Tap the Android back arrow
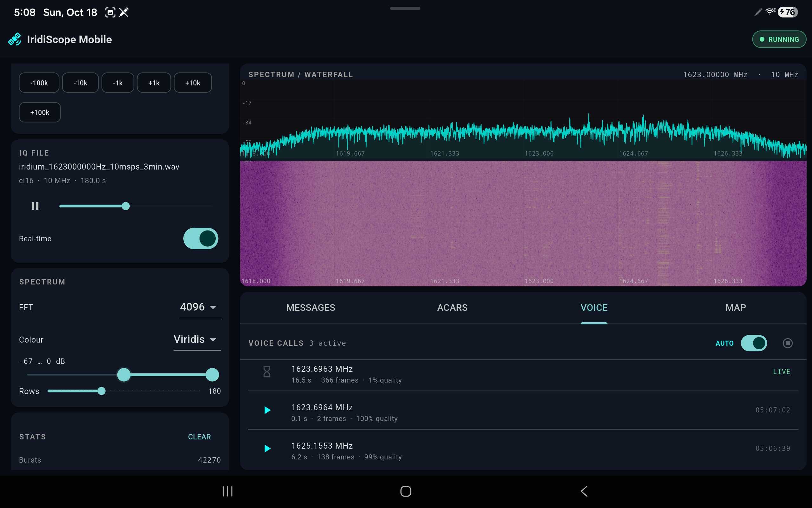The height and width of the screenshot is (508, 812). pos(584,491)
